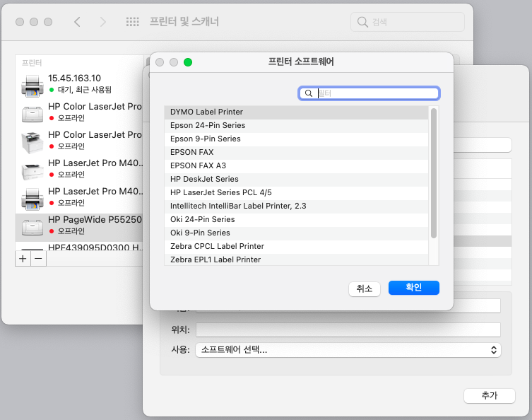
Task: Click the magnifier icon in filter field
Action: pyautogui.click(x=309, y=93)
